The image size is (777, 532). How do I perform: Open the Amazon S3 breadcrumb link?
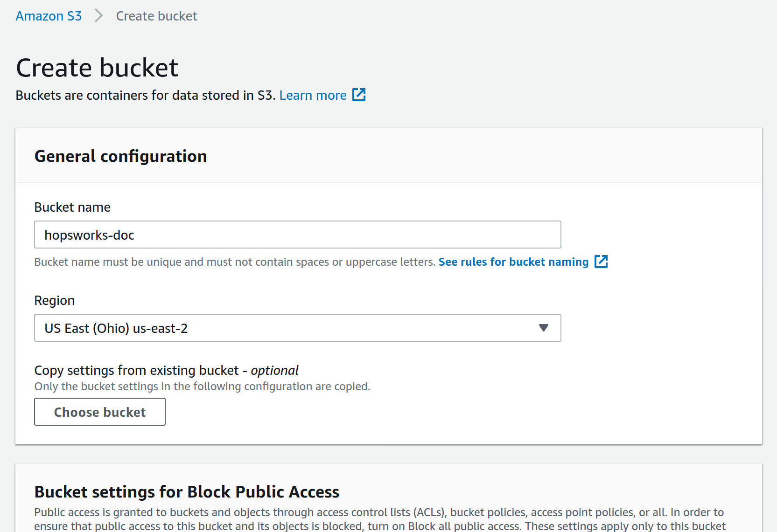(x=49, y=16)
